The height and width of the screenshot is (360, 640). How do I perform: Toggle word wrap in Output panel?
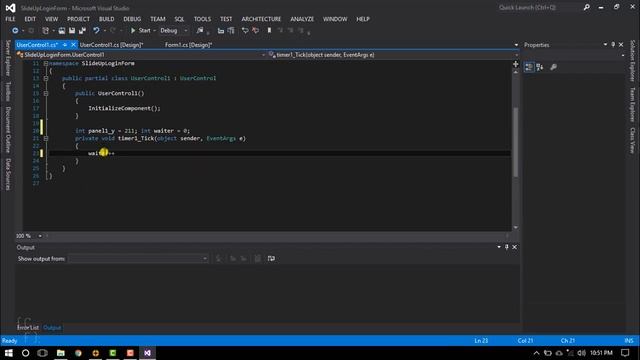(271, 259)
